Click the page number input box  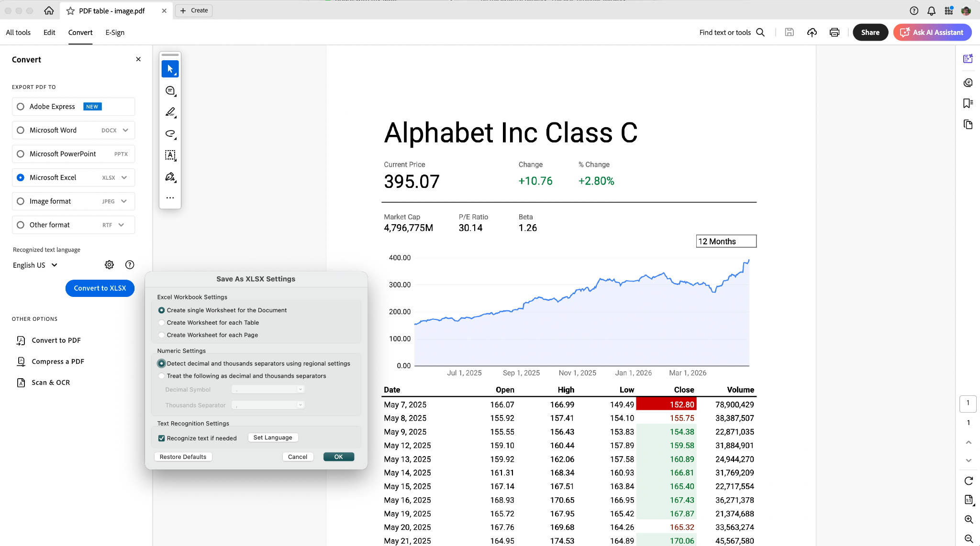click(x=968, y=404)
